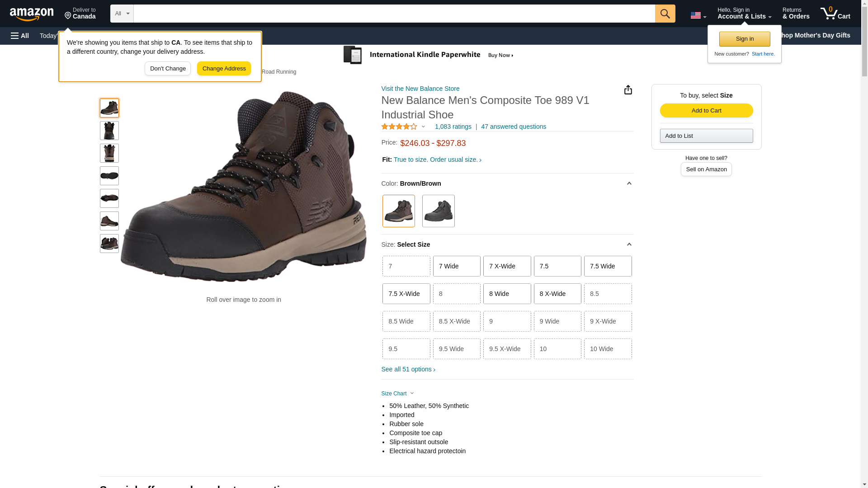The image size is (868, 488).
Task: Click the Deliver to Canada location icon
Action: (x=68, y=16)
